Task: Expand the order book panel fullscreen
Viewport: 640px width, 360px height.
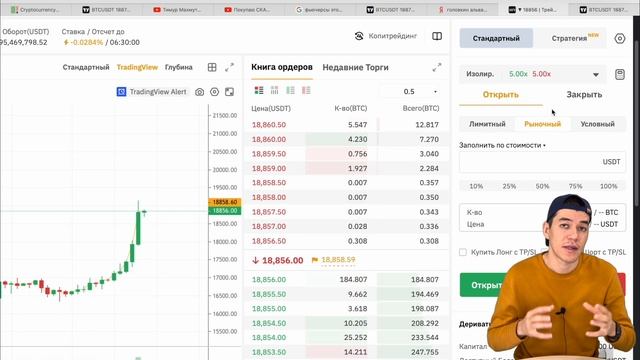Action: point(437,67)
